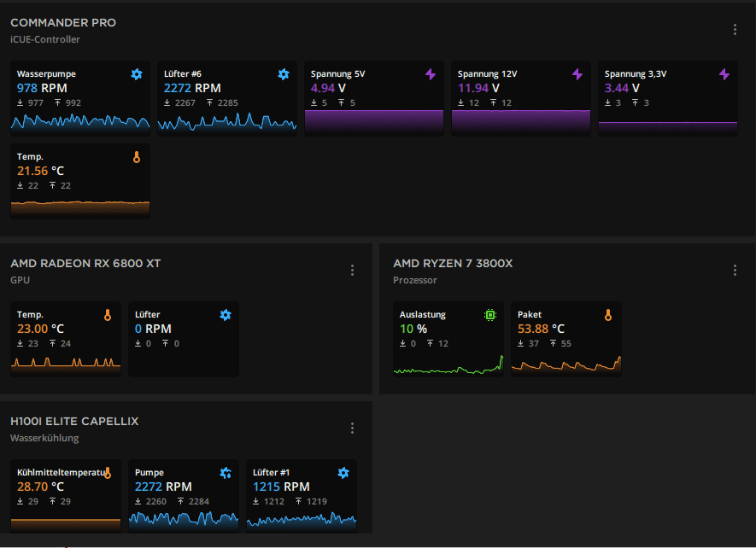Click the 0 RPM GPU fan value
This screenshot has height=548, width=756.
point(153,329)
